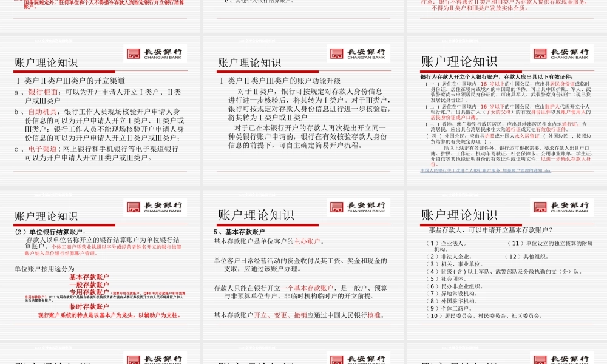Click the '基本存款账户' red list item
607x364 pixels.
(x=90, y=275)
